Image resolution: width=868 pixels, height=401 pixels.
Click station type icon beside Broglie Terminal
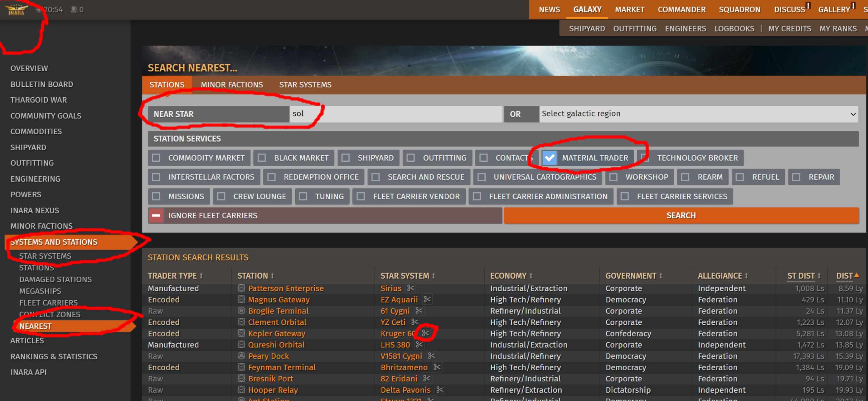click(241, 310)
